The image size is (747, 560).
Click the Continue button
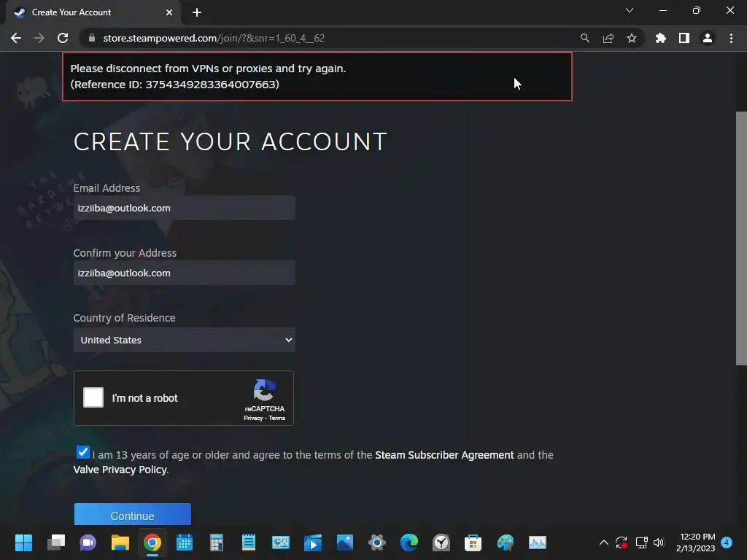click(x=133, y=516)
